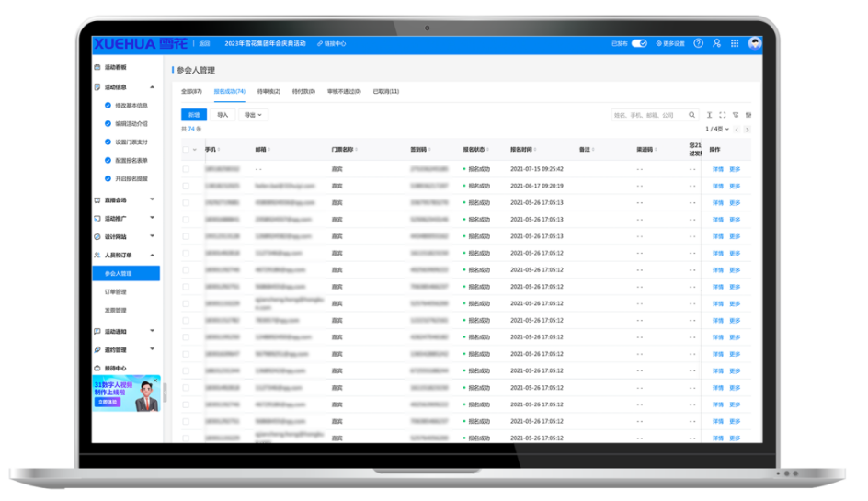
Task: Open the help question-mark icon
Action: (699, 44)
